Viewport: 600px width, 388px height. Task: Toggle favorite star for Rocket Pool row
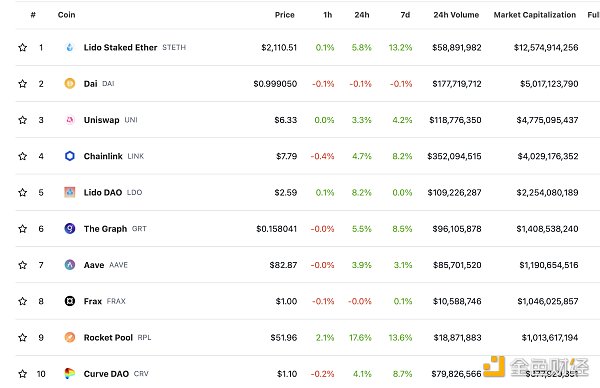coord(23,337)
